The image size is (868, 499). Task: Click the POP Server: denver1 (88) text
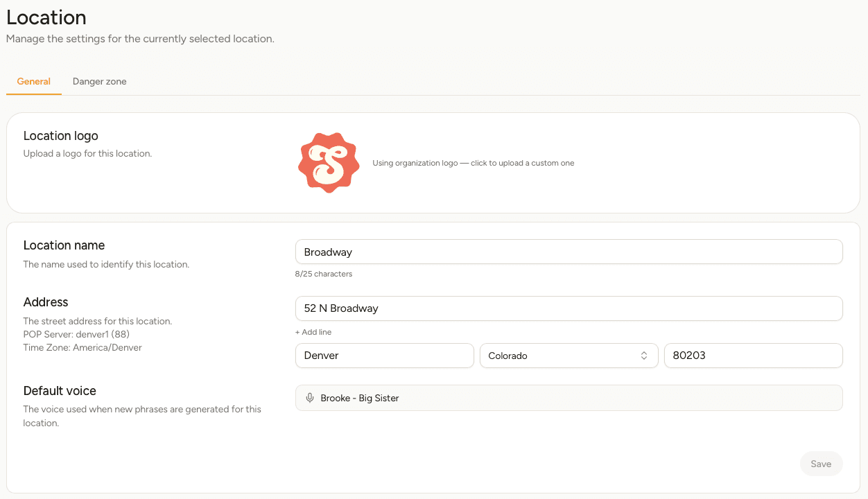click(76, 334)
